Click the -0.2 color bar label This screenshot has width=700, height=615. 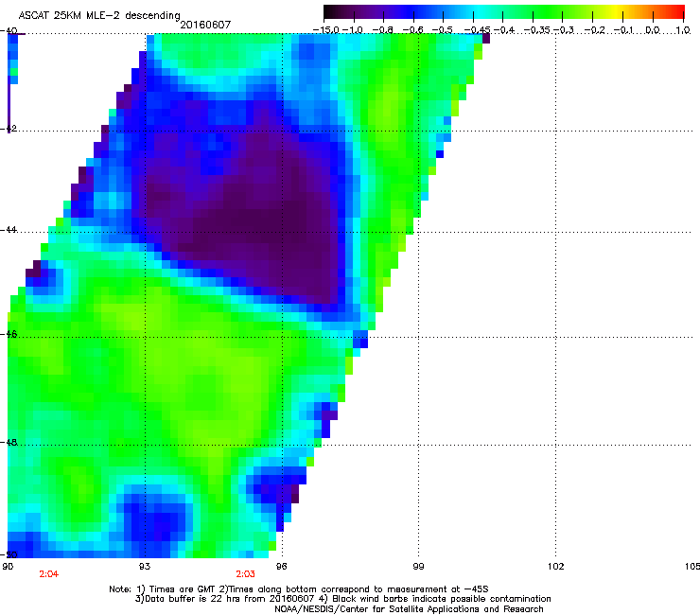(594, 30)
